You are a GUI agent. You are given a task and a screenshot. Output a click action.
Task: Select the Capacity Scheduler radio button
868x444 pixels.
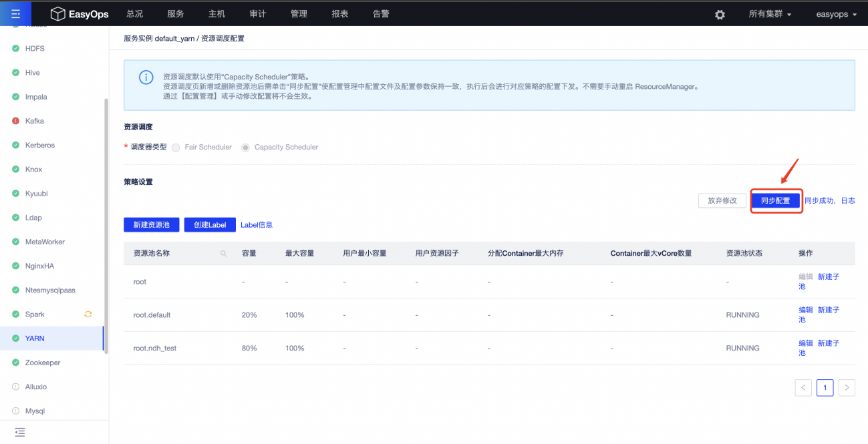(245, 147)
